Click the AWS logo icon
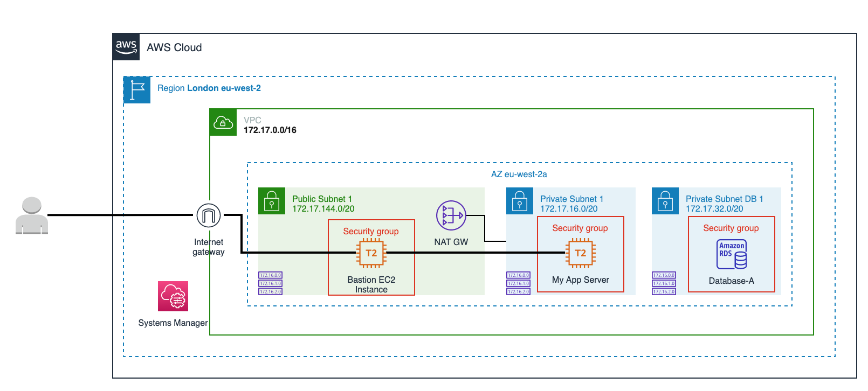This screenshot has height=391, width=868. click(126, 47)
